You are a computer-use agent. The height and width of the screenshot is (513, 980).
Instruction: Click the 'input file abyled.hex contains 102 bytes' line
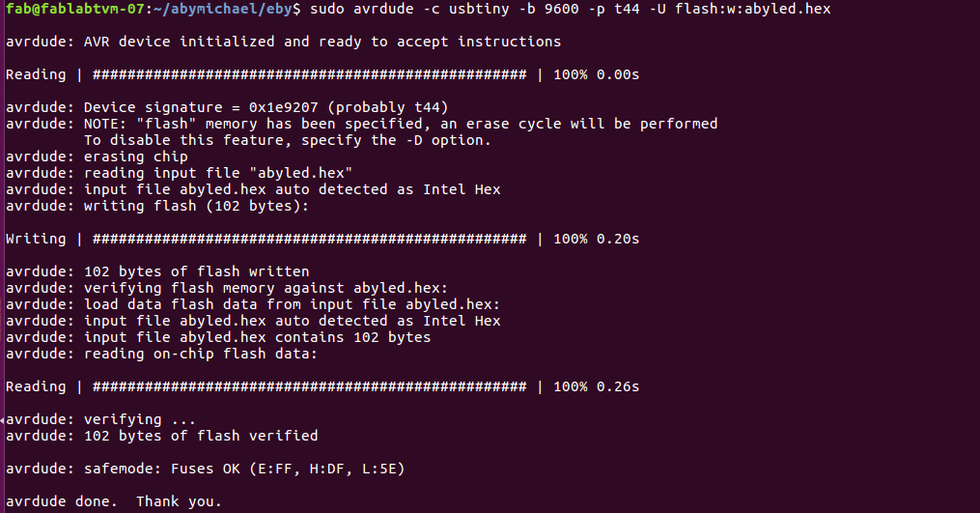coord(218,338)
